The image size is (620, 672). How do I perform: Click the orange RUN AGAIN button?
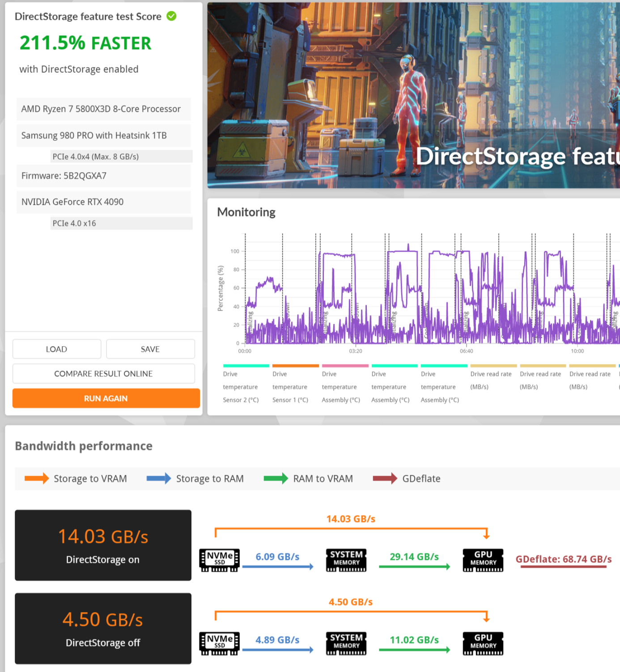pos(106,398)
